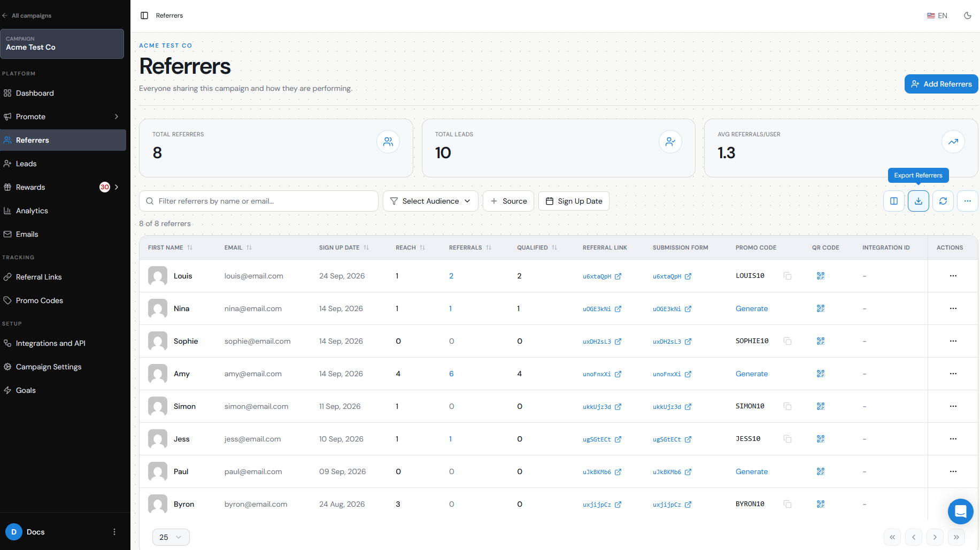Show Jess's QR code

coord(821,439)
